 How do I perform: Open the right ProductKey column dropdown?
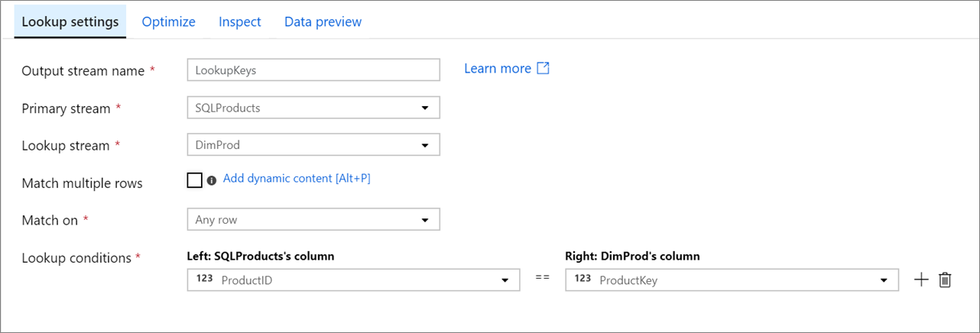(x=732, y=280)
